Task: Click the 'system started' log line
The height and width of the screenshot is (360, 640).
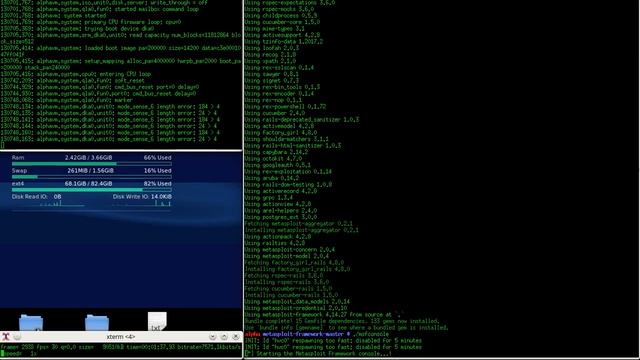Action: (x=53, y=16)
